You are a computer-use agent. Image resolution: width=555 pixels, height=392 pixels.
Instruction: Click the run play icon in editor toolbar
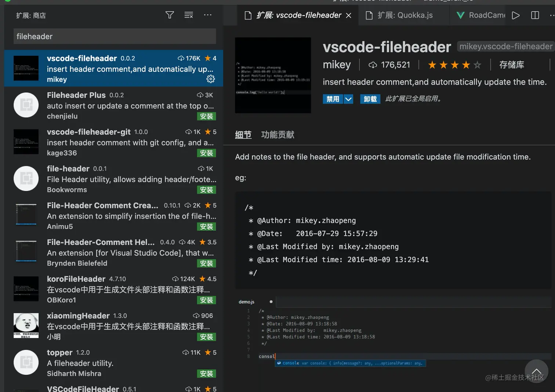(516, 15)
